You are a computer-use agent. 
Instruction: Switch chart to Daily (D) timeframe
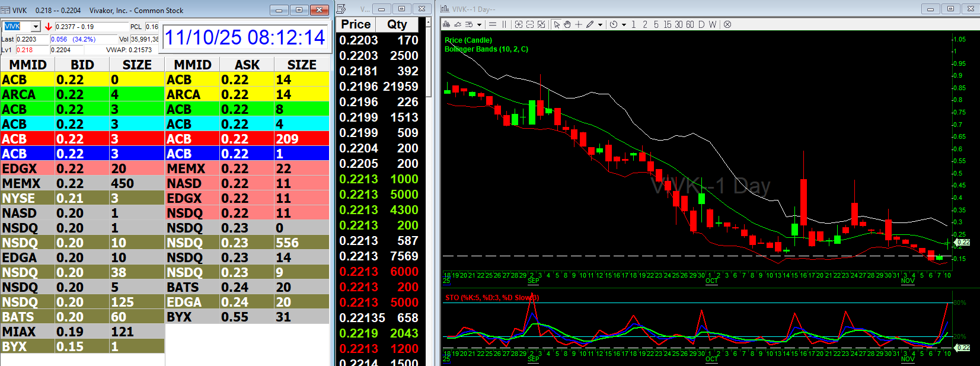coord(701,24)
